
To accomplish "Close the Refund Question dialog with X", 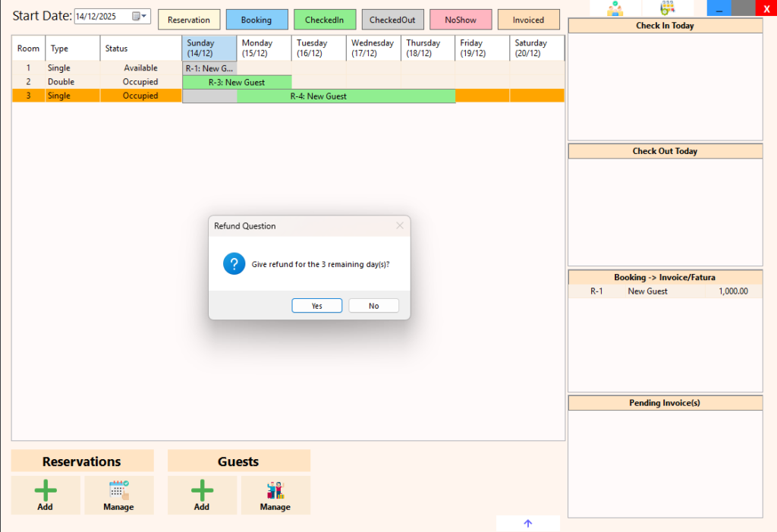I will click(x=399, y=225).
